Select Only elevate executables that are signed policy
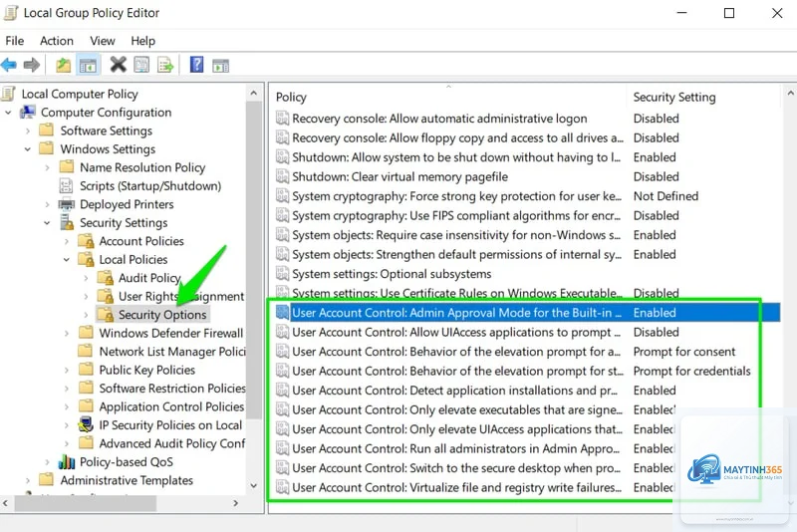This screenshot has width=797, height=532. pos(457,409)
